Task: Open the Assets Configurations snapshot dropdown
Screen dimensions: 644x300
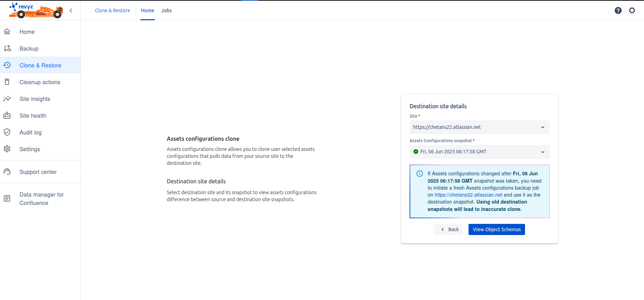Action: click(x=479, y=152)
